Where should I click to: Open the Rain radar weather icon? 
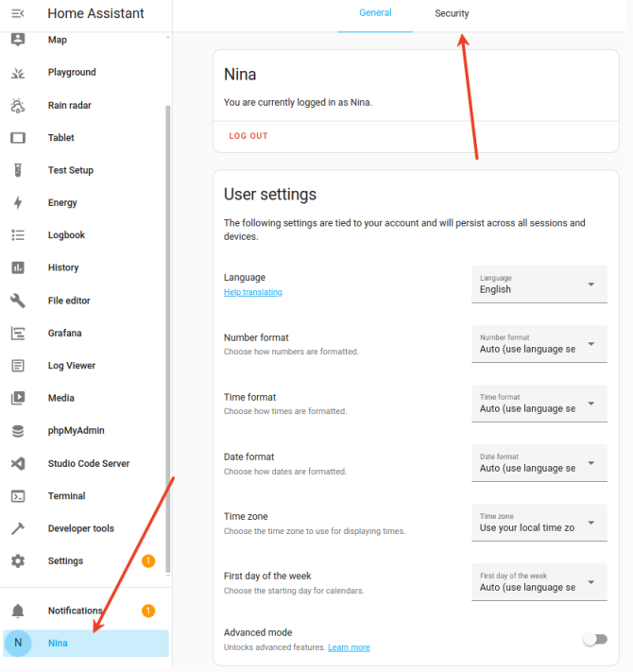click(x=18, y=106)
